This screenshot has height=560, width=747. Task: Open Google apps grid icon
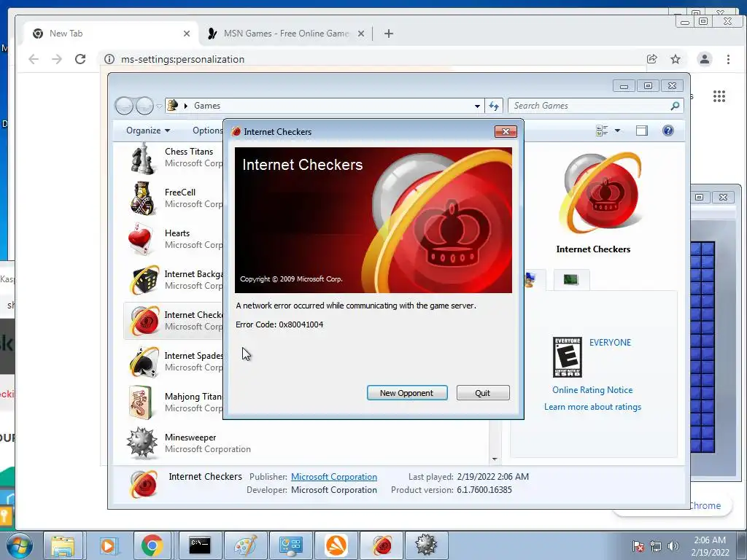pos(719,96)
